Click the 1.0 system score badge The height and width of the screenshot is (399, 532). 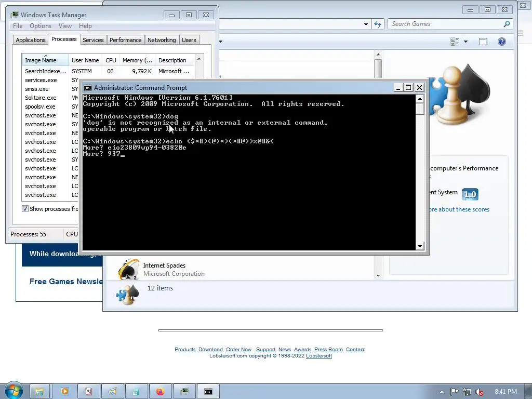[x=470, y=194]
